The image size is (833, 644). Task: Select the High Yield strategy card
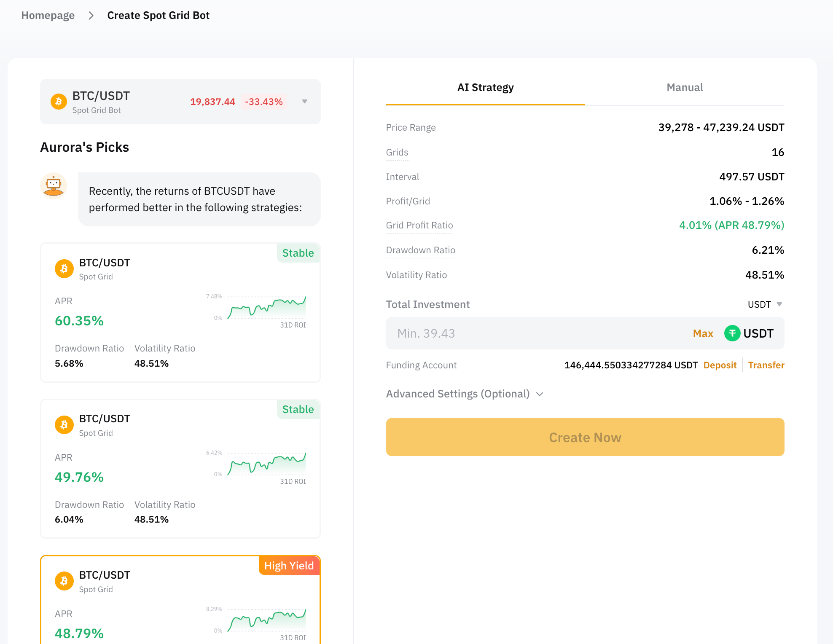(169, 598)
